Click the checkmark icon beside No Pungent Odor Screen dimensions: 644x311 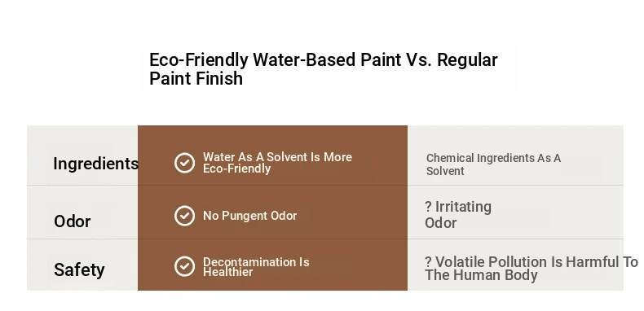tap(184, 216)
